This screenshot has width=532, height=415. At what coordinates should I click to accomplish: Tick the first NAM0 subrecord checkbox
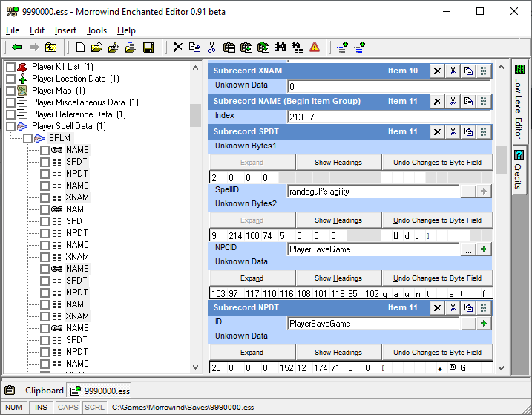coord(45,186)
